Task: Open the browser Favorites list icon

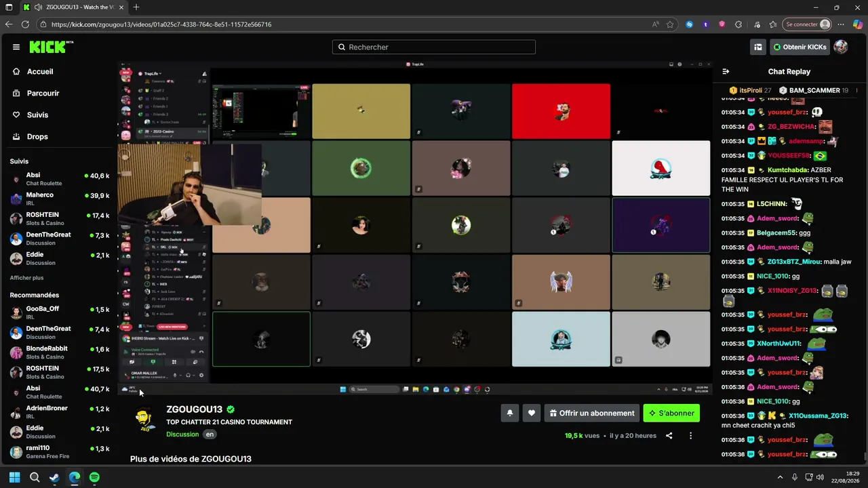Action: 773,24
